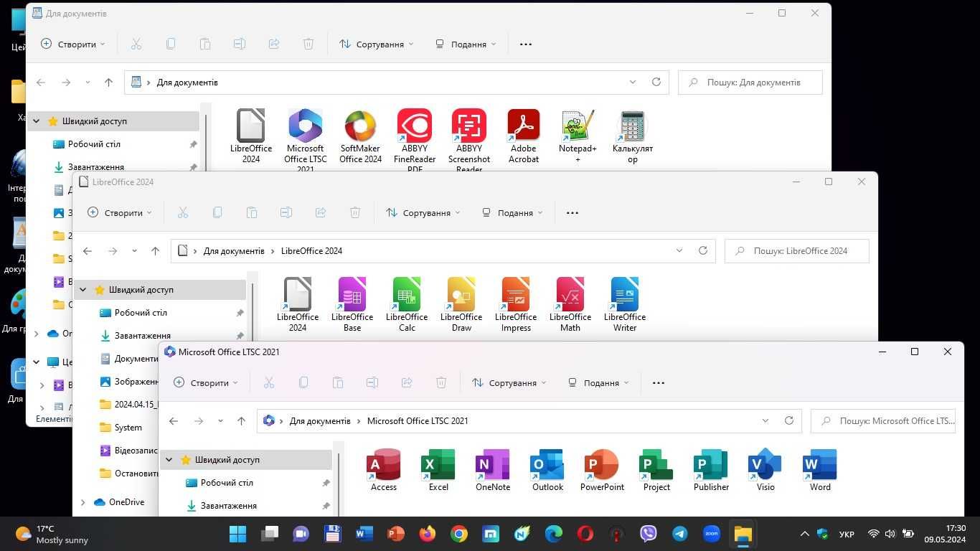
Task: Open Подання dropdown in Microsoft Office window
Action: [x=598, y=382]
